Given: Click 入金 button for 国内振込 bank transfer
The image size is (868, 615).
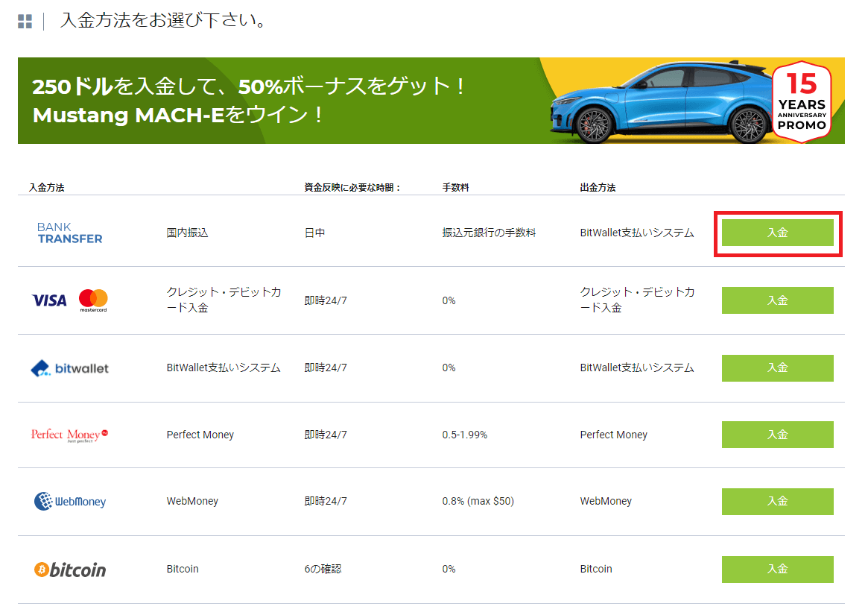Looking at the screenshot, I should pyautogui.click(x=777, y=233).
